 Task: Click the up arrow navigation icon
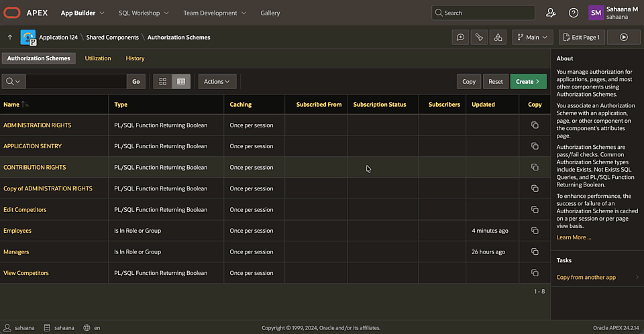coord(10,38)
